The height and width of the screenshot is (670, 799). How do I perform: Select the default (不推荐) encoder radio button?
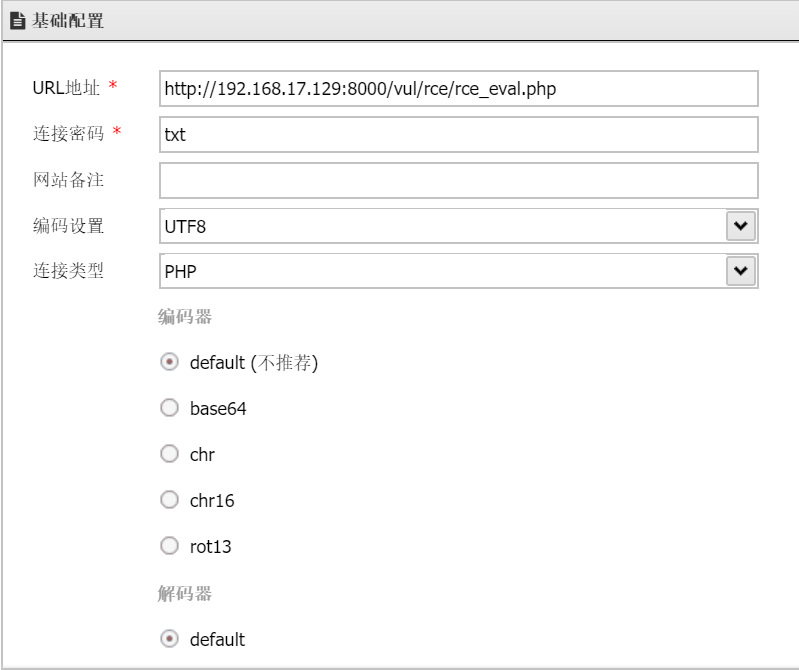170,363
